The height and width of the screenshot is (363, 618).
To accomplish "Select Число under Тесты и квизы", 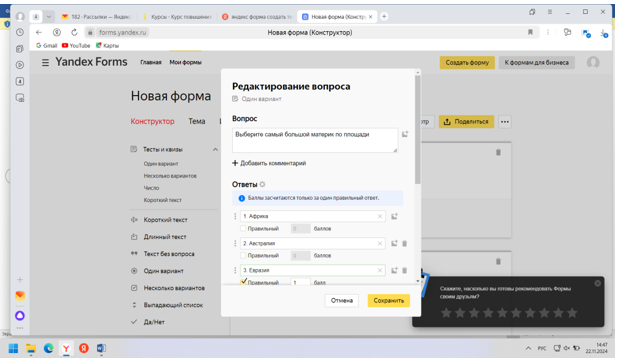I will (151, 188).
